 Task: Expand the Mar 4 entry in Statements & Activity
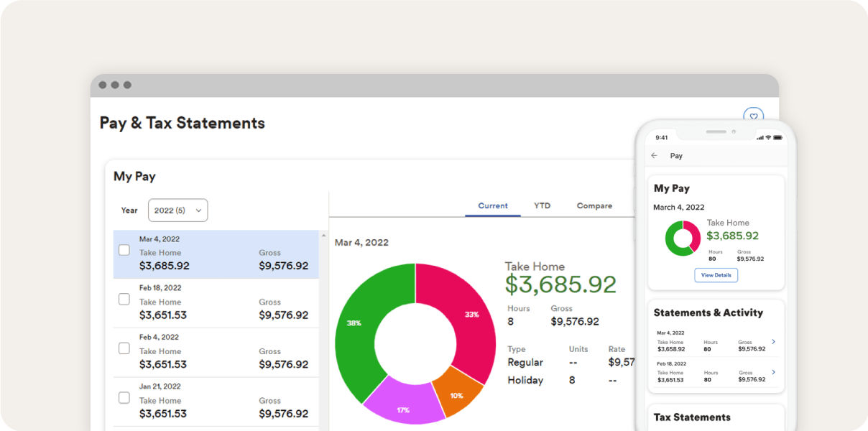[x=775, y=341]
